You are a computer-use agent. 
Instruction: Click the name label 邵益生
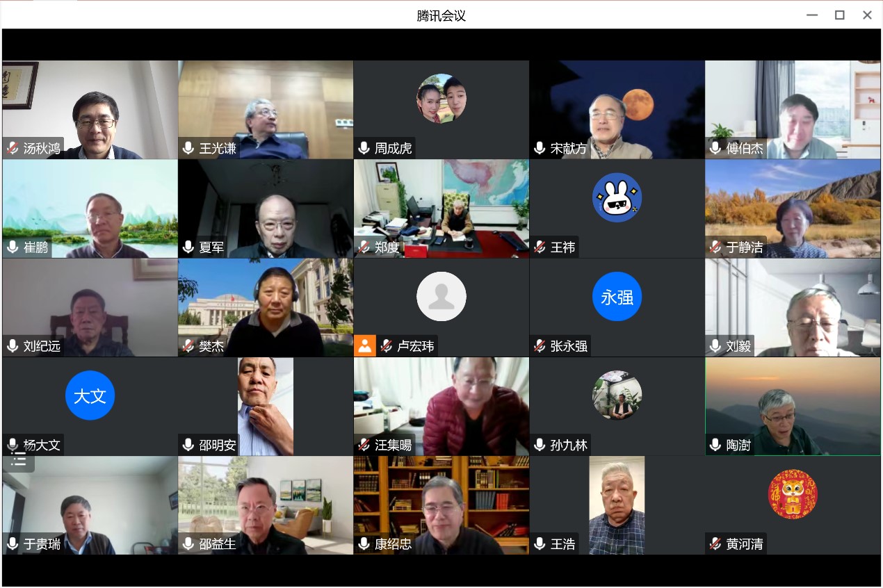[218, 544]
